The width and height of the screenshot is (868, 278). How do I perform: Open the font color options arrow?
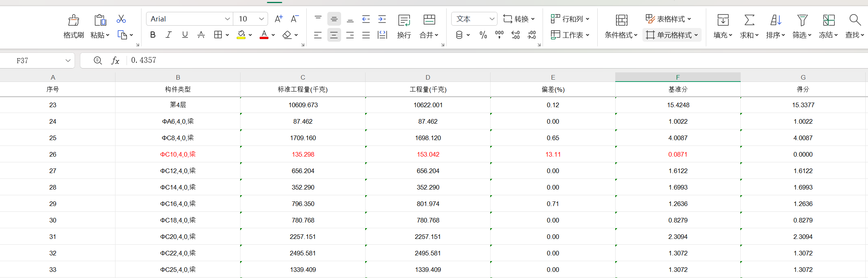273,35
